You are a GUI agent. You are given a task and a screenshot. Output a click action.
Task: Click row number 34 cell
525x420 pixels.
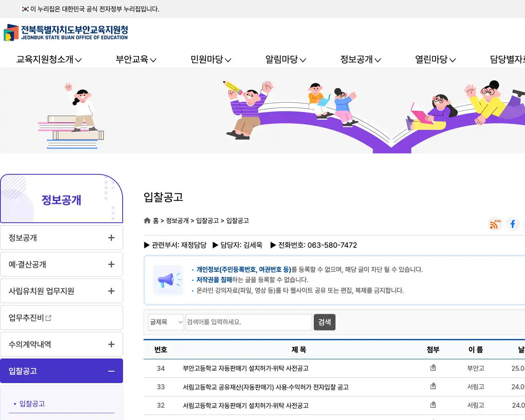(161, 368)
